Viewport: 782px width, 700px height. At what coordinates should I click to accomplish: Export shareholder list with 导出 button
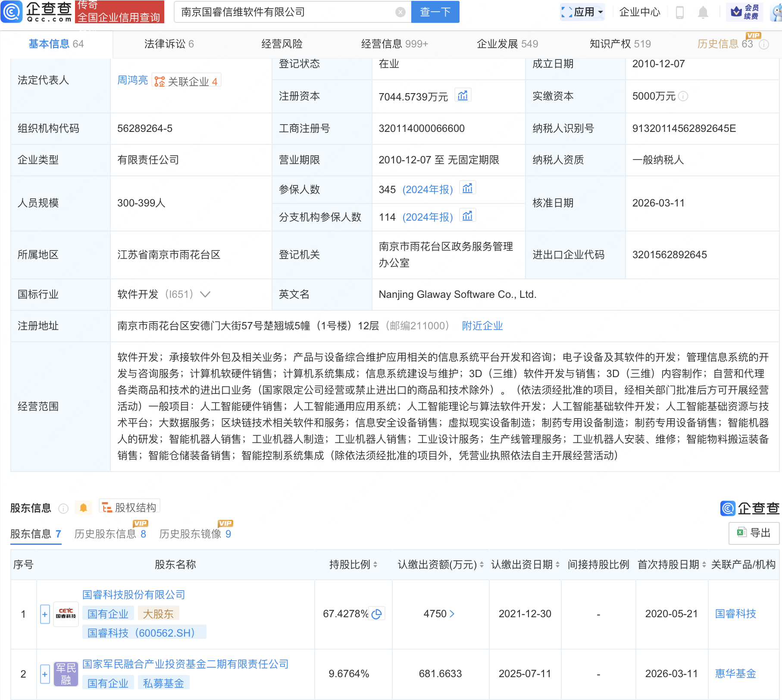pos(754,533)
